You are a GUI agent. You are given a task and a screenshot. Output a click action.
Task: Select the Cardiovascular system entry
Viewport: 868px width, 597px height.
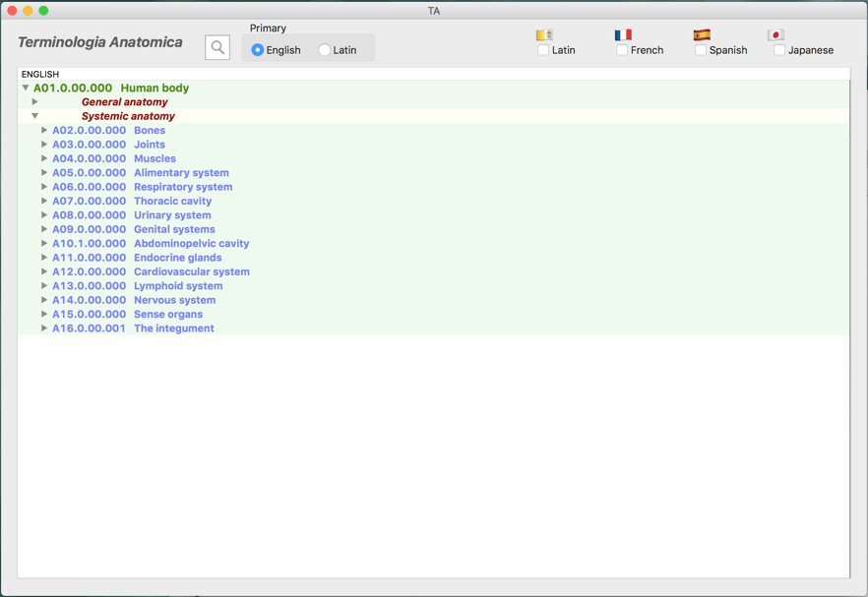click(x=191, y=272)
